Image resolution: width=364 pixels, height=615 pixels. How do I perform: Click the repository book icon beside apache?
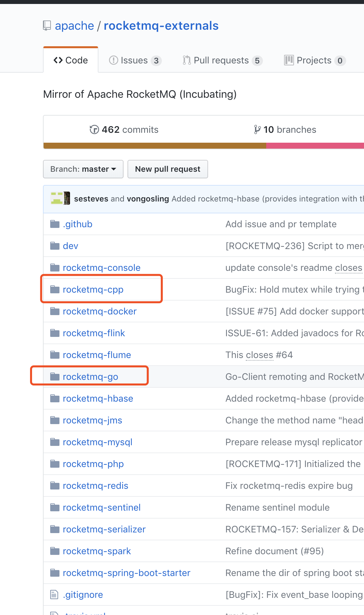[47, 26]
